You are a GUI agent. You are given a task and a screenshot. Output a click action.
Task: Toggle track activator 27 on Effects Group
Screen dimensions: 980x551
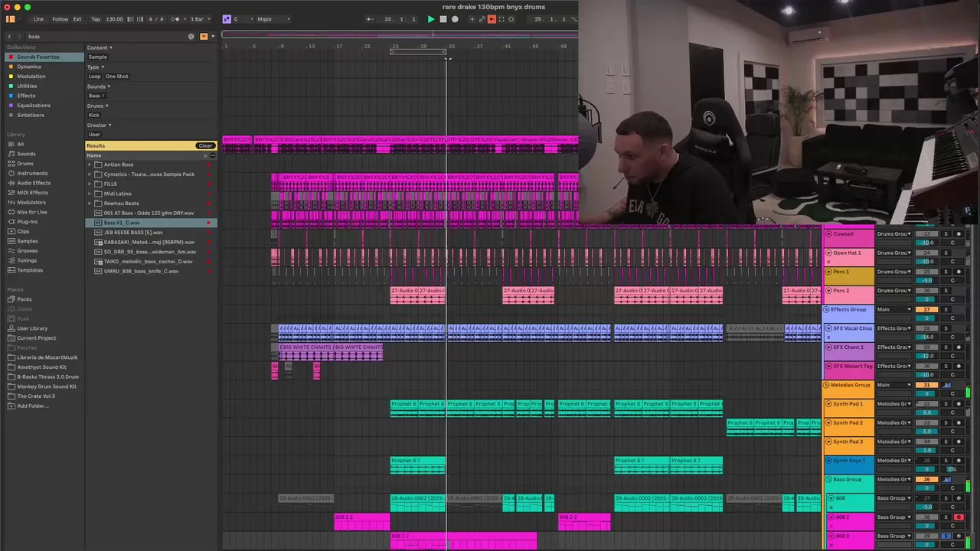tap(926, 310)
